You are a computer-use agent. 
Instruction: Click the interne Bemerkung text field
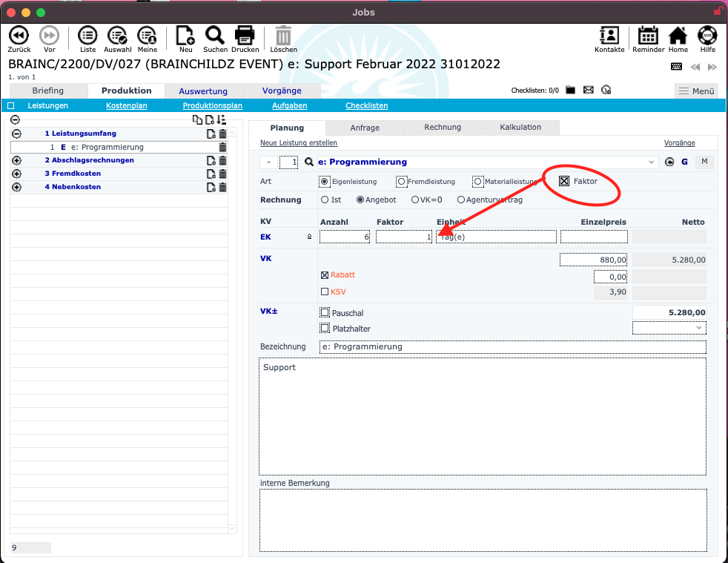(483, 519)
